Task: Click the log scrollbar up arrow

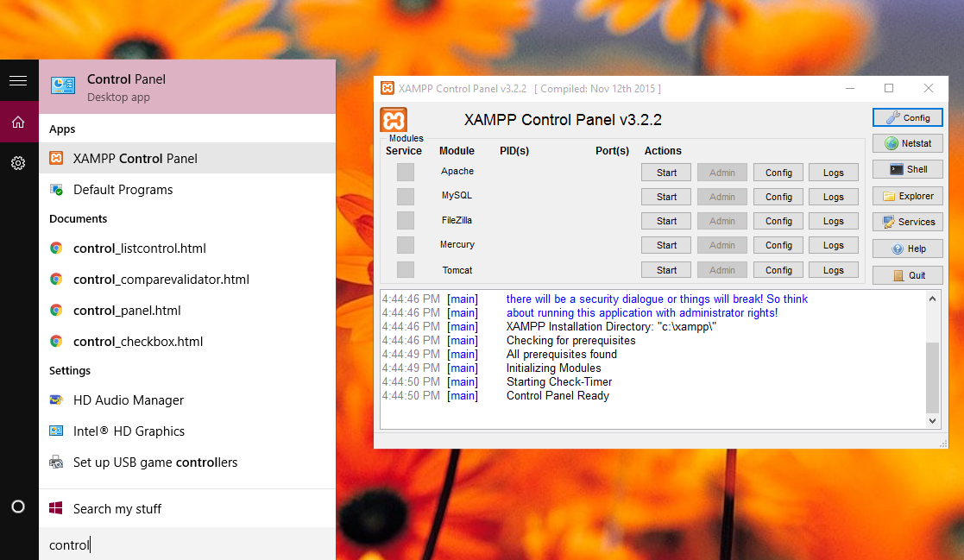Action: click(x=932, y=299)
